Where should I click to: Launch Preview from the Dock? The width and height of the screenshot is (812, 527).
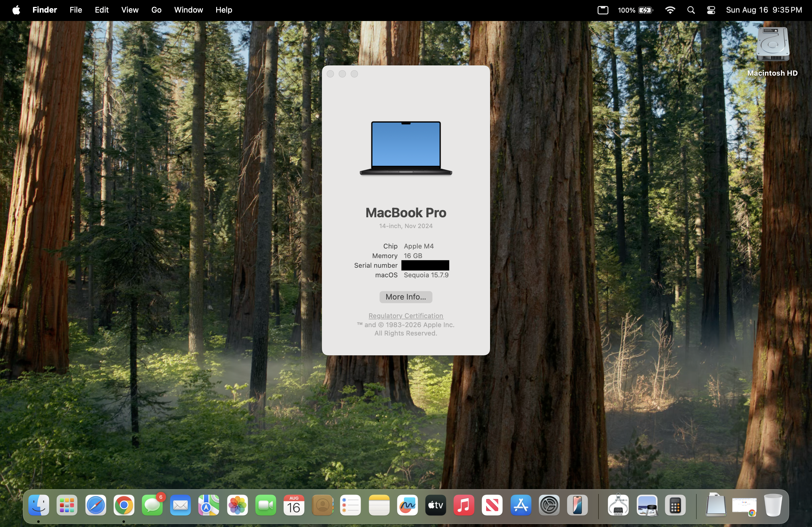click(647, 505)
